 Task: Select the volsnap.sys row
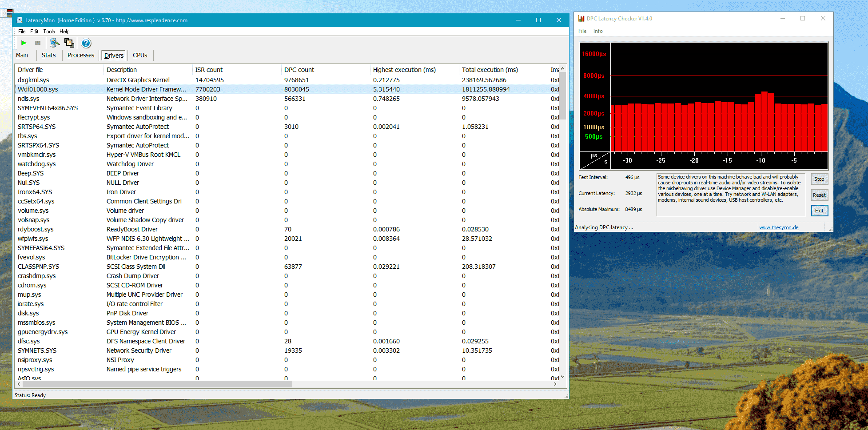click(x=287, y=220)
